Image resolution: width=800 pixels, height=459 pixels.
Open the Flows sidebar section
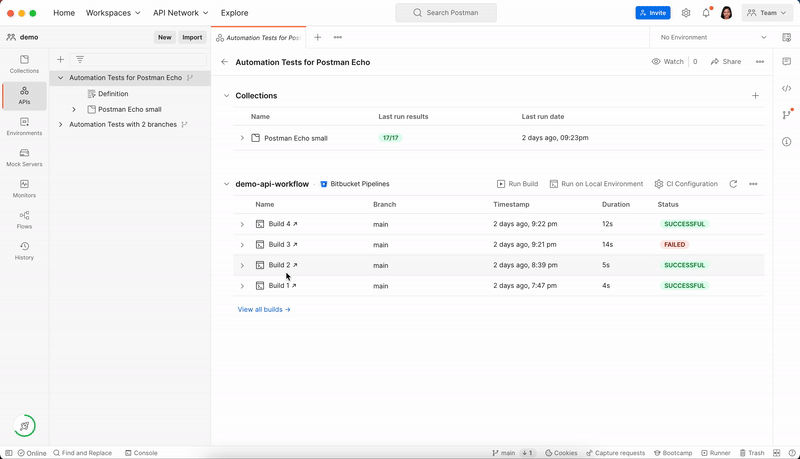[x=24, y=220]
